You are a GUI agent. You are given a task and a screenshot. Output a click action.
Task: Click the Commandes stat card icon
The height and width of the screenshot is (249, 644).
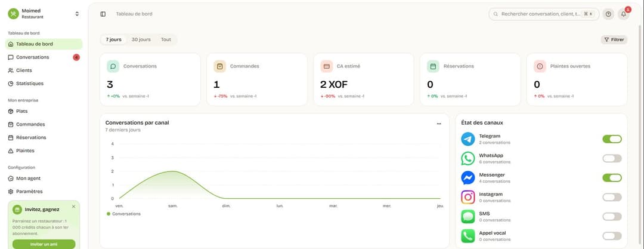[x=219, y=66]
